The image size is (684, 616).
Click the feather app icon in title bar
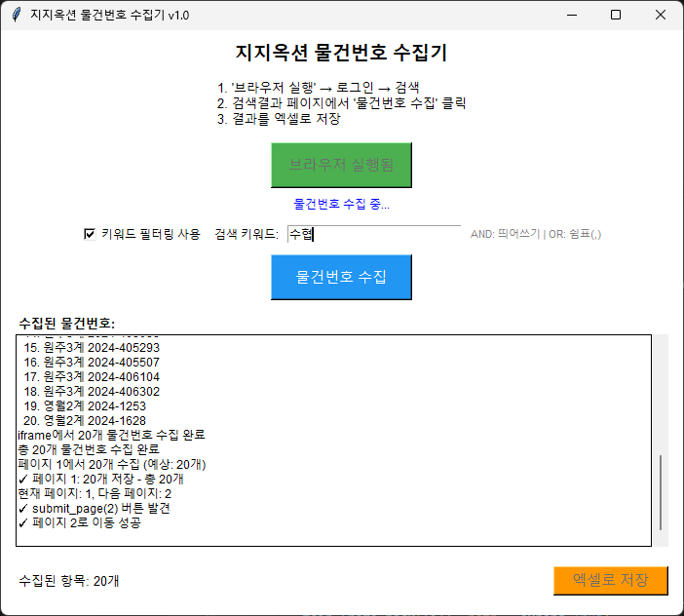point(16,15)
